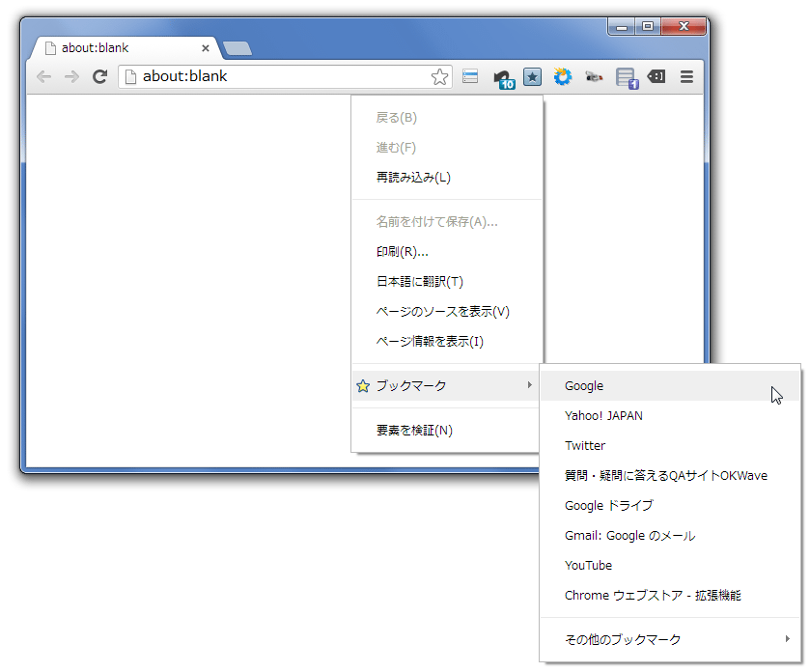Open the striped list extension icon

click(470, 76)
